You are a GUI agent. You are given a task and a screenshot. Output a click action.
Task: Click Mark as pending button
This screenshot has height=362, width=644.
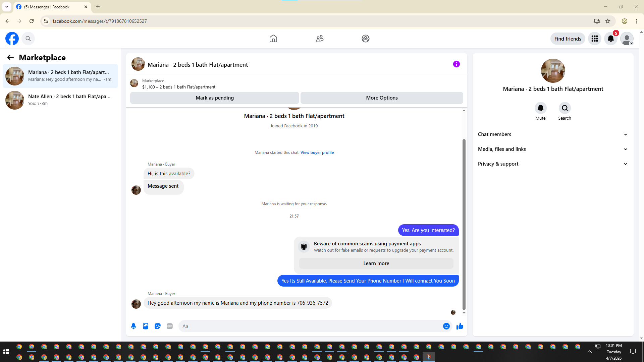[x=215, y=98]
